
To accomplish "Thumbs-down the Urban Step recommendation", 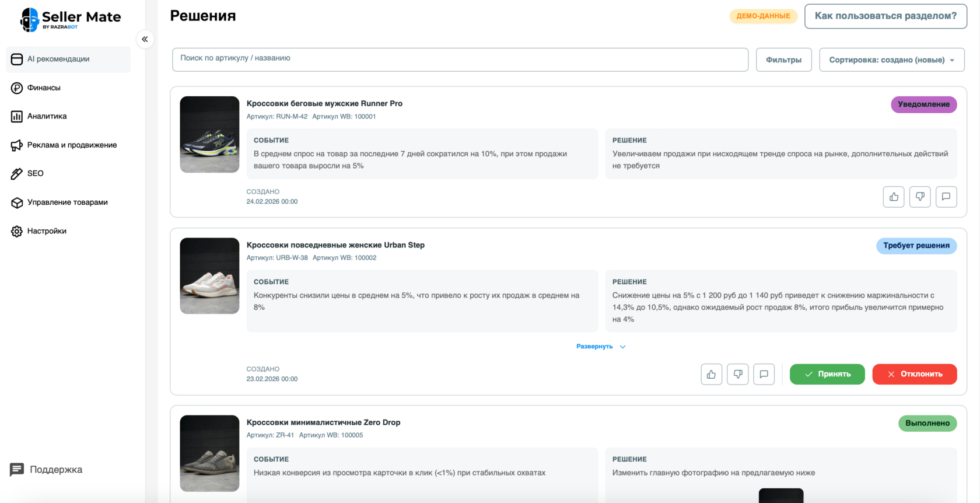I will [737, 374].
